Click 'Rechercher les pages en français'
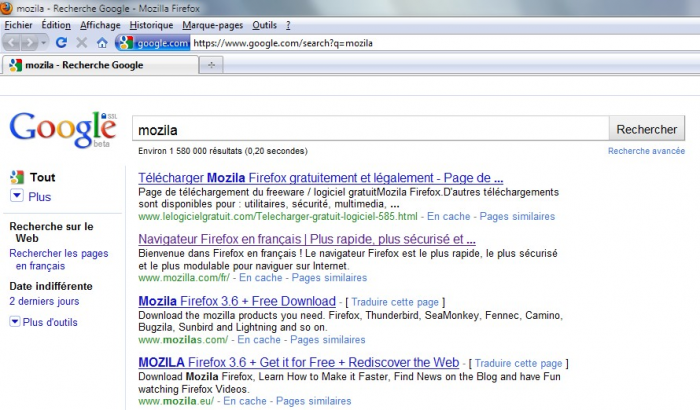Viewport: 700px width, 410px height. point(58,259)
